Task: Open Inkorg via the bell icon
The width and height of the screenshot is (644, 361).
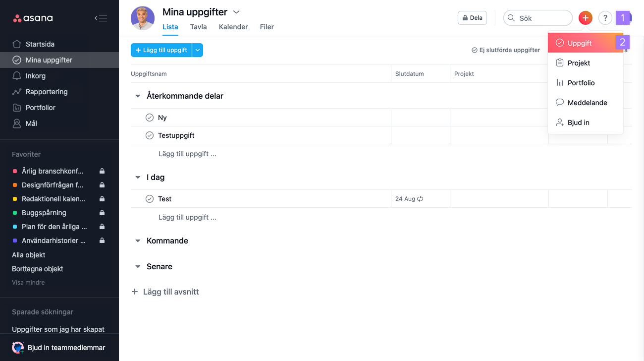Action: coord(17,76)
